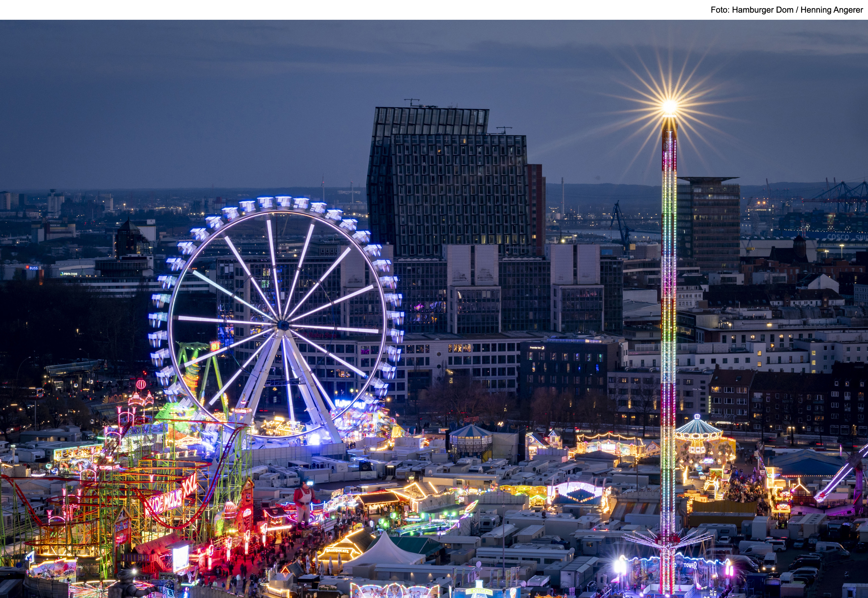Click the COSCO ship lettering

pos(839,237)
